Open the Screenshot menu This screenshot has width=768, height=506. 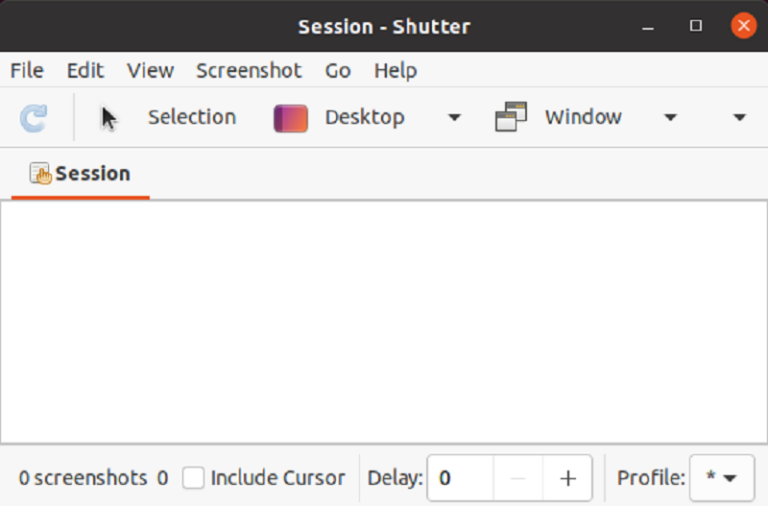point(249,71)
